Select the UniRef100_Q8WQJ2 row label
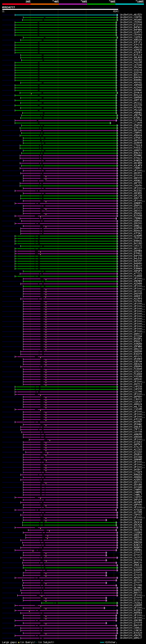This screenshot has width=146, height=644. coord(131,226)
